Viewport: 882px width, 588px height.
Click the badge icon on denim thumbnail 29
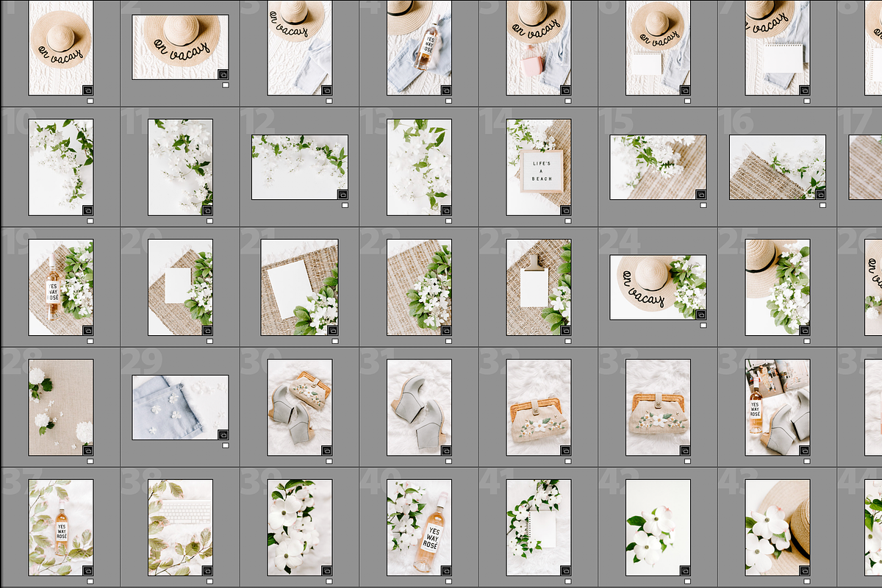[x=223, y=434]
